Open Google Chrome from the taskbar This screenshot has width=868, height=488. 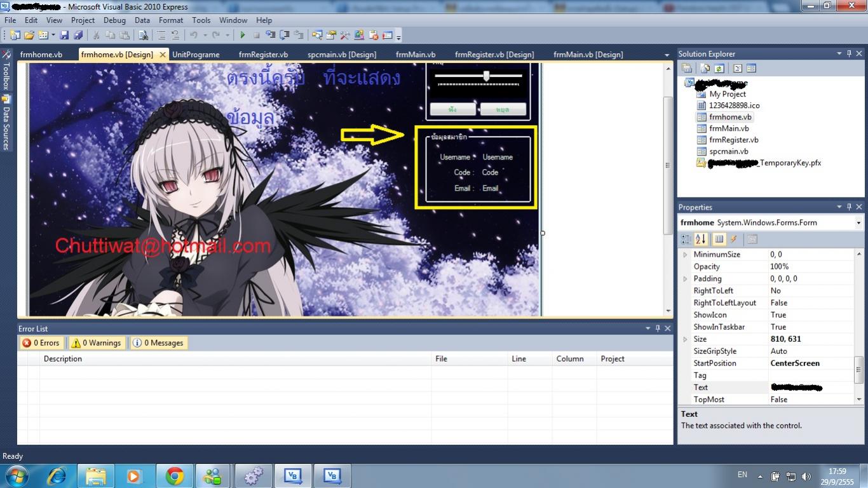pyautogui.click(x=175, y=475)
